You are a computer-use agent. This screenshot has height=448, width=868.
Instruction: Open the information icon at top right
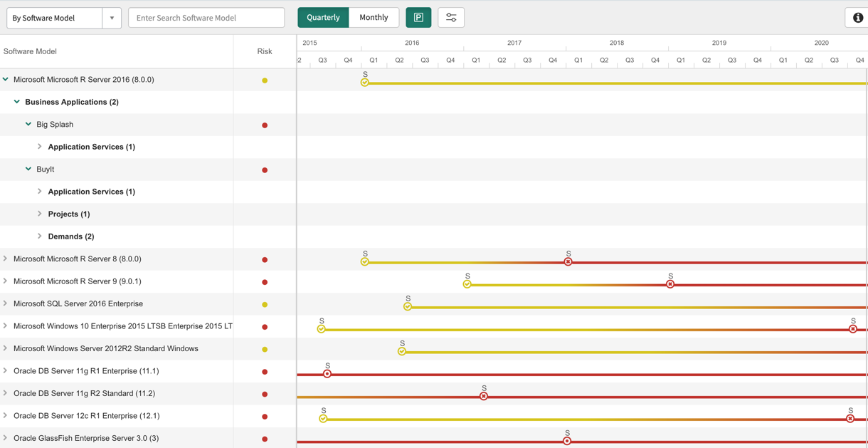tap(857, 18)
